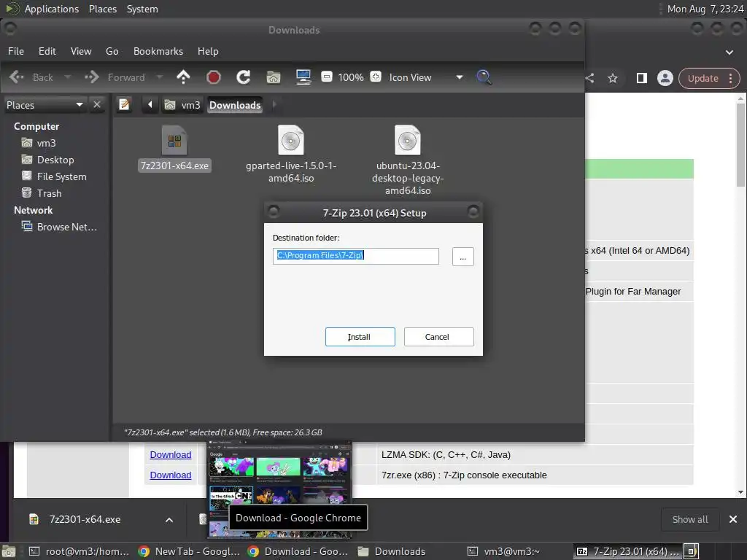Expand the Forward history dropdown arrow
This screenshot has height=560, width=747.
(x=160, y=77)
